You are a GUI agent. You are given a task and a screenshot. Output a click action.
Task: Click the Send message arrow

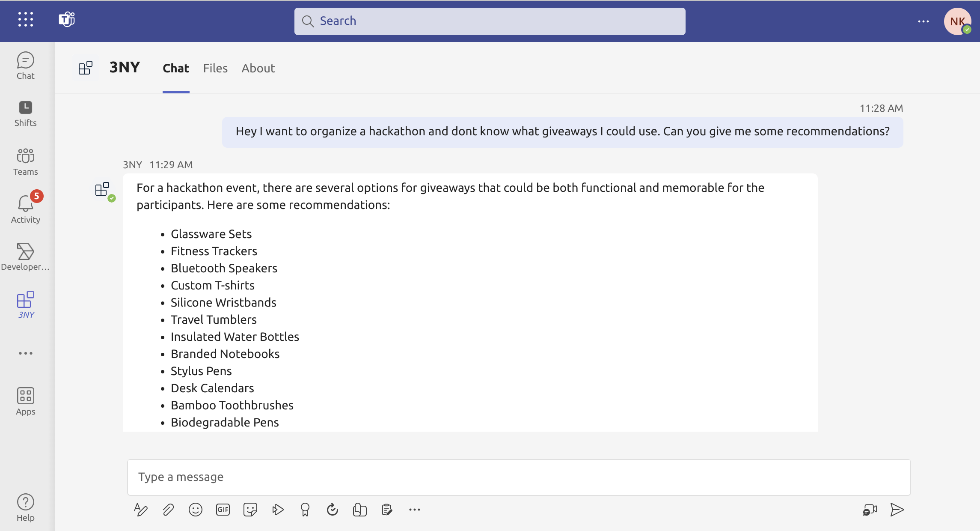897,510
